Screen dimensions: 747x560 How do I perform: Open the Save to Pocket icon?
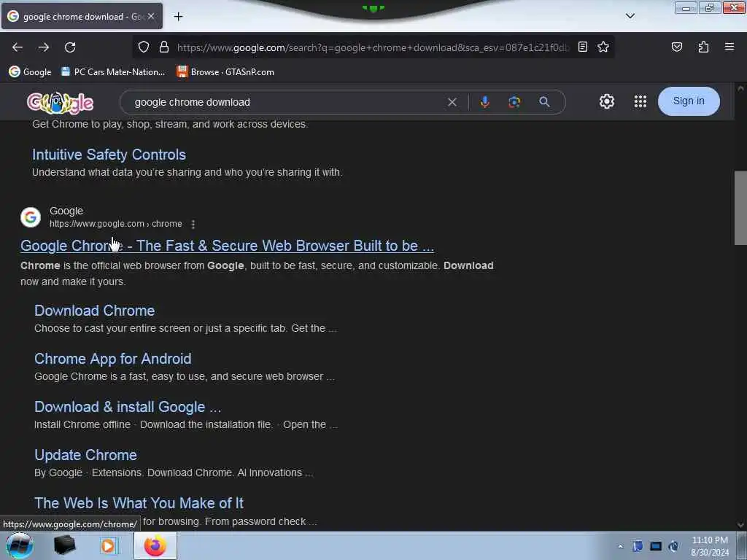tap(676, 47)
